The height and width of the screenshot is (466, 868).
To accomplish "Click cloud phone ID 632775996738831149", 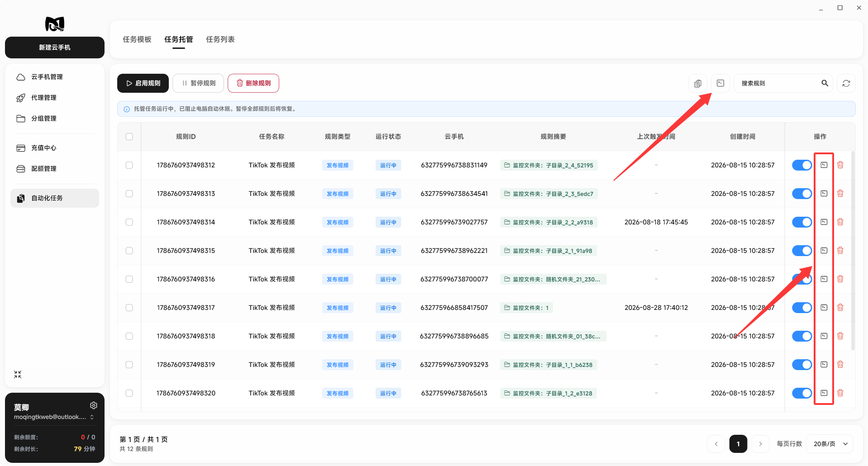I will 454,165.
